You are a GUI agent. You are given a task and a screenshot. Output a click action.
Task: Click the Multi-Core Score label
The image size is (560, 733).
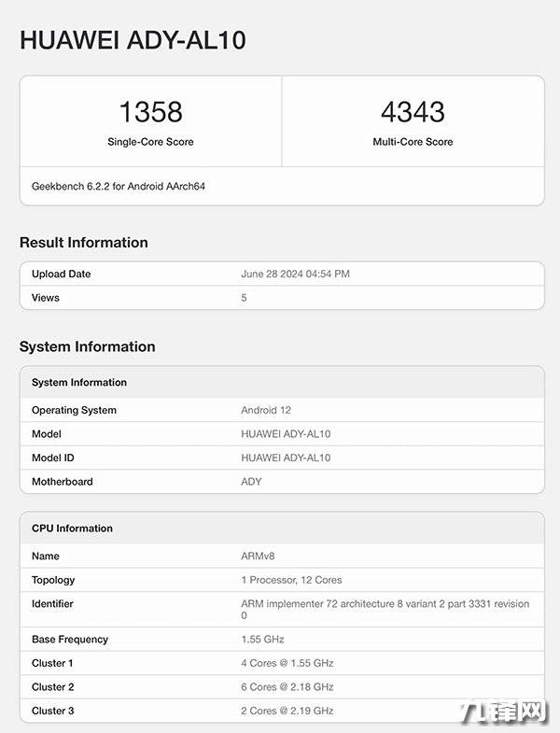[x=413, y=142]
